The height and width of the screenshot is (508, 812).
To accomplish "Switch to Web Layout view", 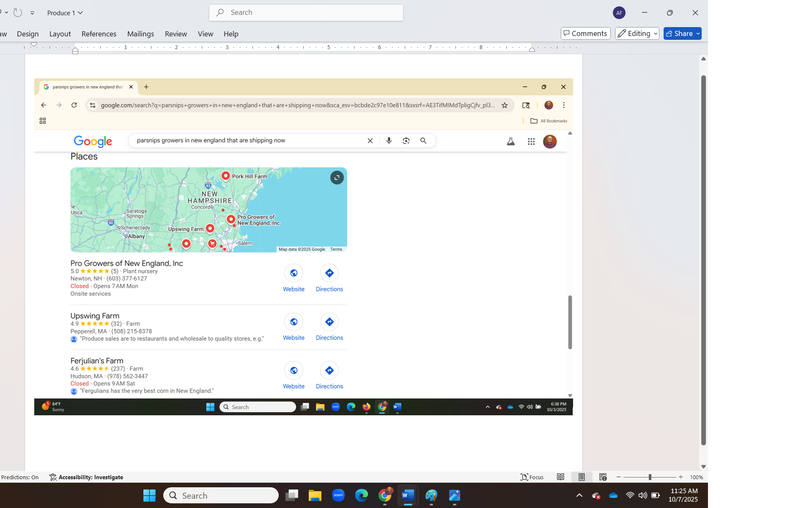I will click(x=603, y=477).
